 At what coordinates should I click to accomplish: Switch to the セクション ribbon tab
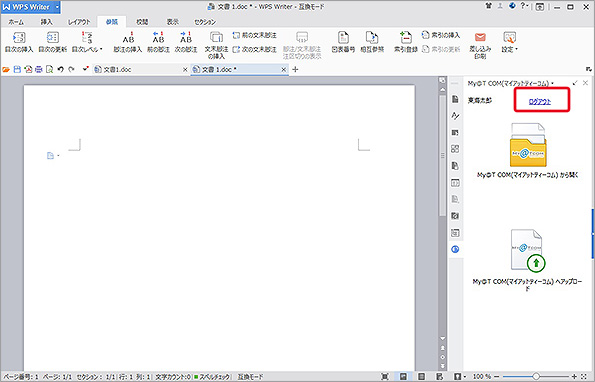pyautogui.click(x=205, y=22)
